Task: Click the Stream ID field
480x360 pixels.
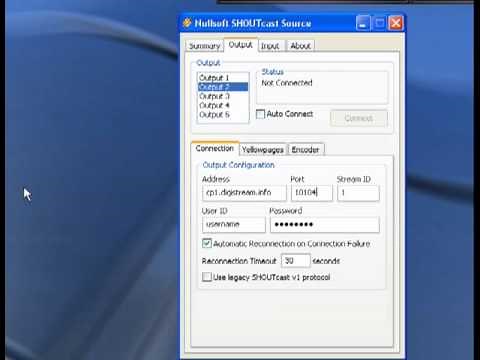Action: [358, 193]
